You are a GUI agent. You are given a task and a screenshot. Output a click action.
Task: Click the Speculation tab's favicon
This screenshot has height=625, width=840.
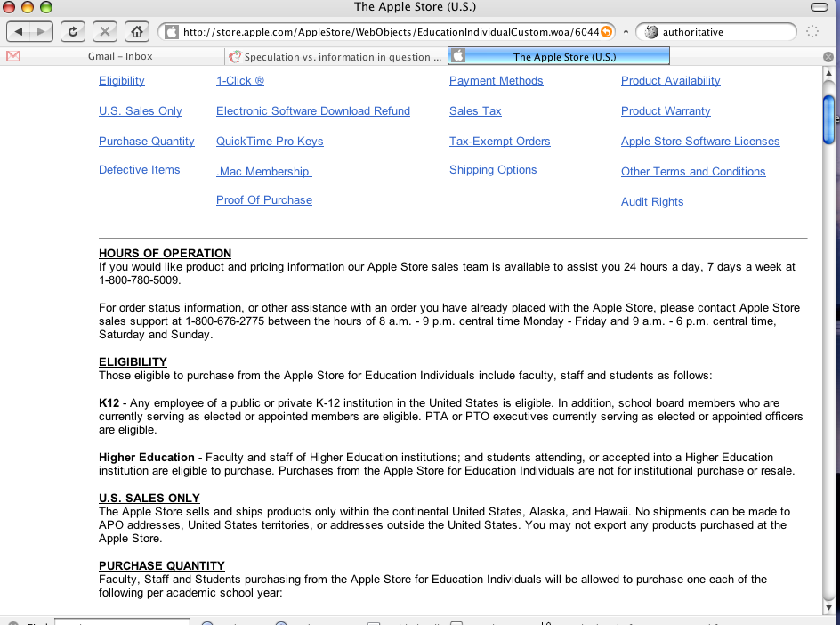click(x=234, y=57)
